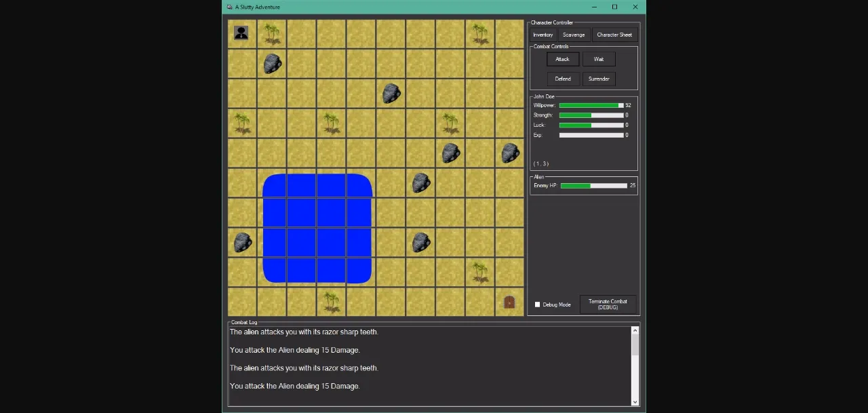Click the wooden exit door tile

(x=509, y=302)
